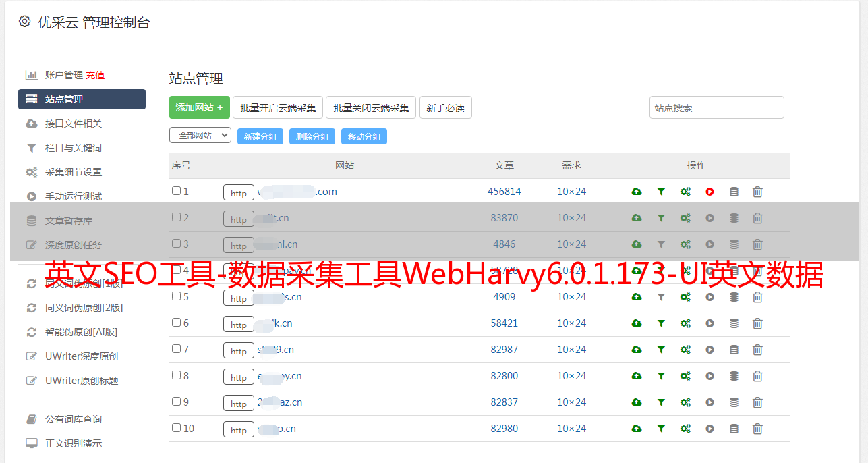Click cloud upload icon in row 5
Image resolution: width=868 pixels, height=463 pixels.
(637, 297)
